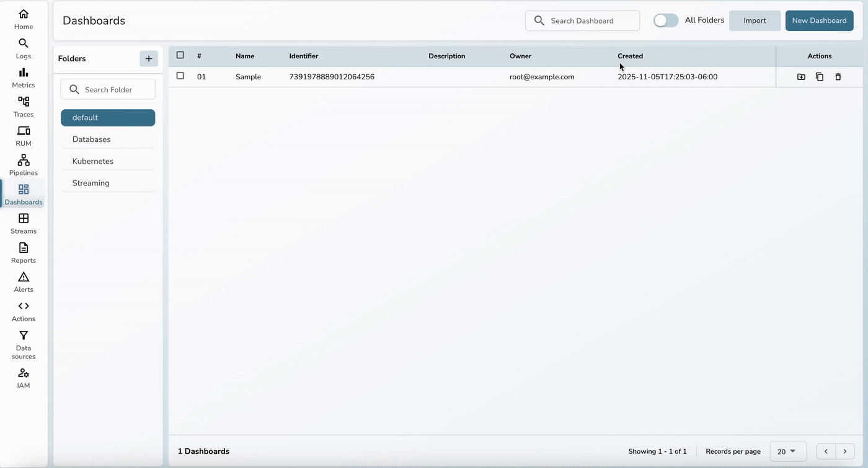Duplicate the Sample dashboard via its copy icon
This screenshot has width=868, height=468.
pos(820,76)
